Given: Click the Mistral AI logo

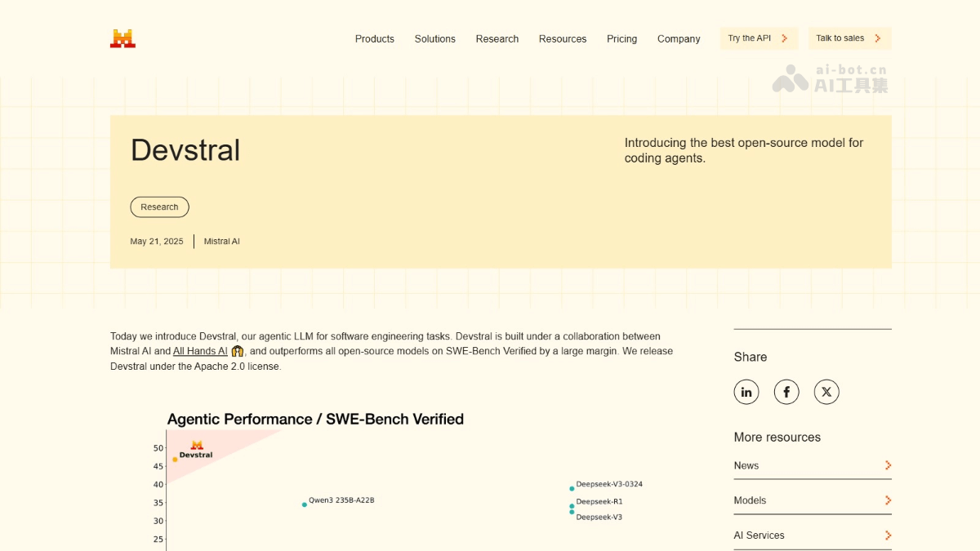Looking at the screenshot, I should point(122,37).
